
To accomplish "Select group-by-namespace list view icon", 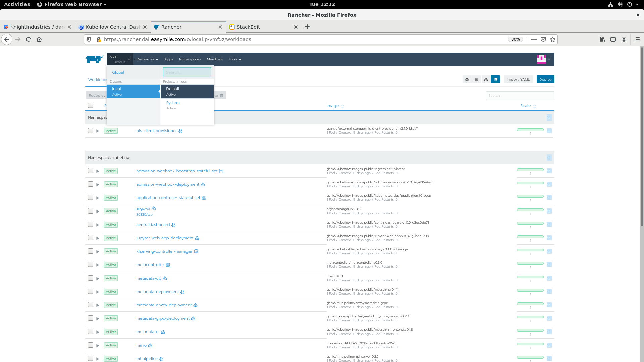I will (x=495, y=79).
